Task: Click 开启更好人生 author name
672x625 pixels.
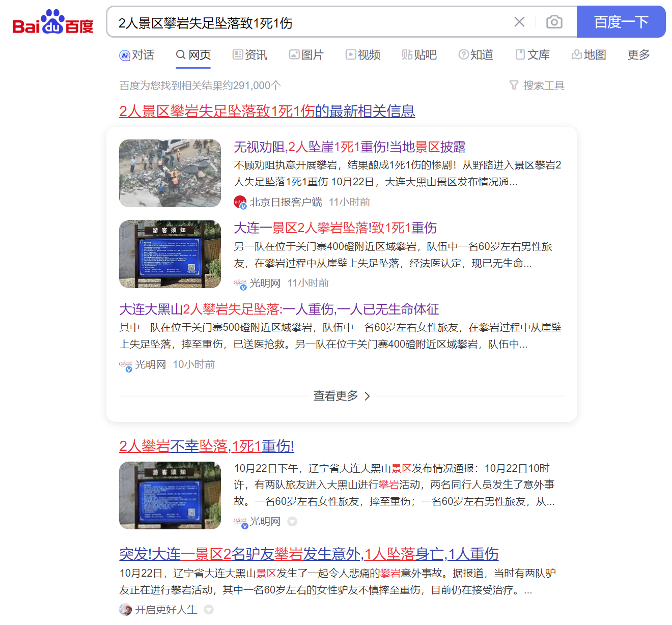Action: pos(166,610)
